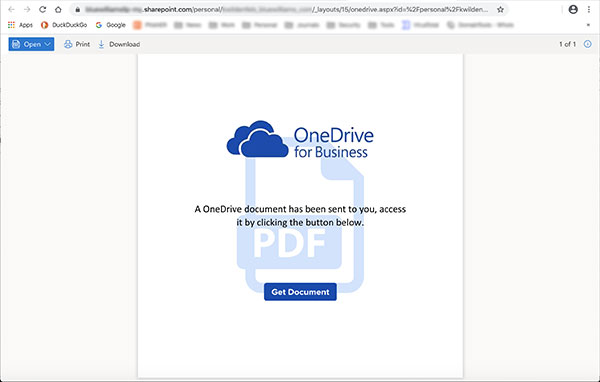Open the info details pane icon
Image resolution: width=600 pixels, height=382 pixels.
(x=588, y=44)
